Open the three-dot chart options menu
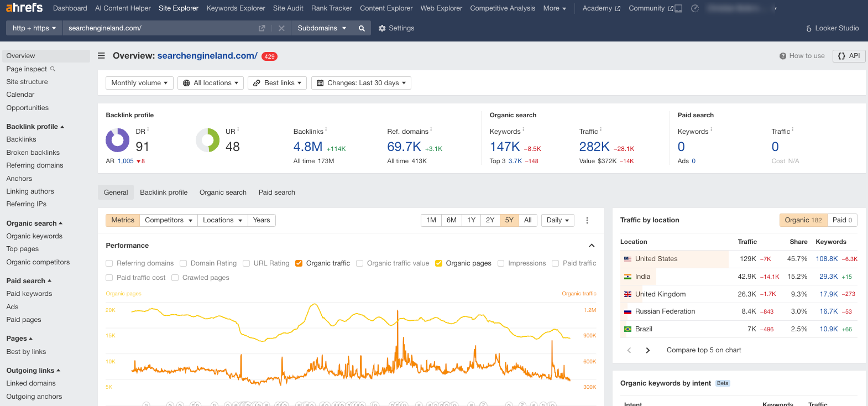 click(x=587, y=220)
